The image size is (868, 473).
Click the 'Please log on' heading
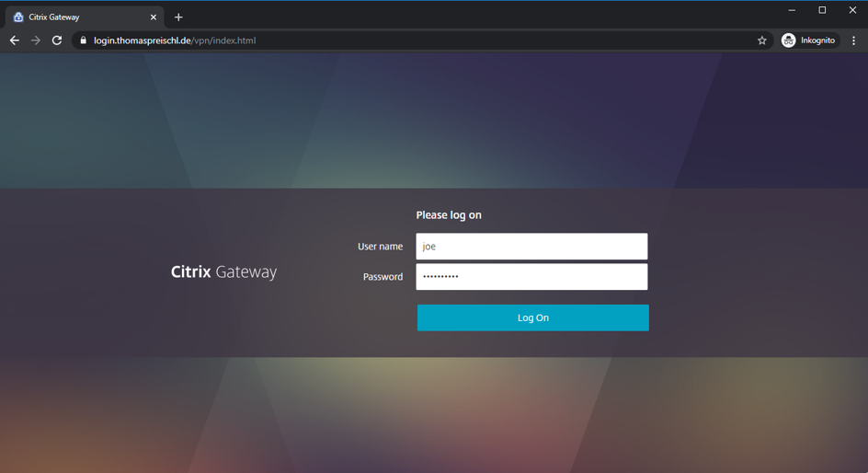pos(449,215)
